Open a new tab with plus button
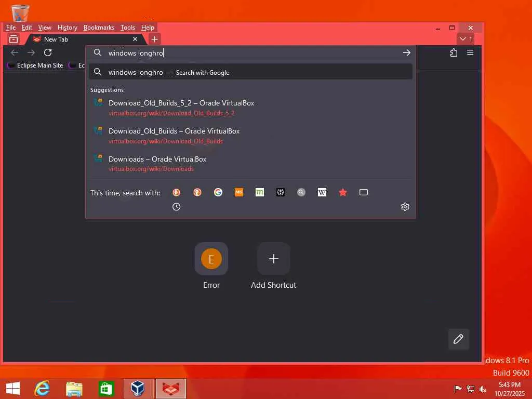 point(155,39)
